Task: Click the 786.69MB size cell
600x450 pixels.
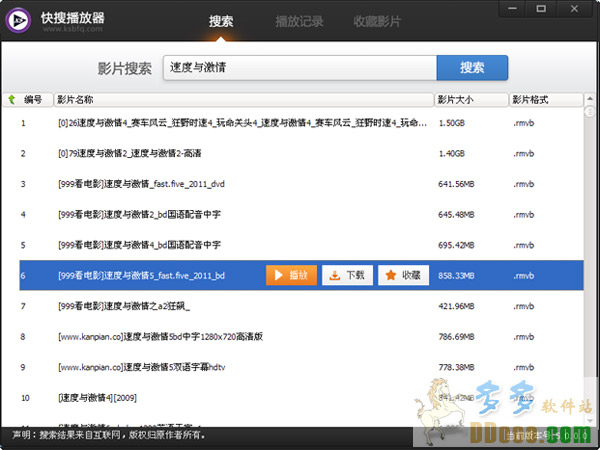Action: tap(456, 337)
